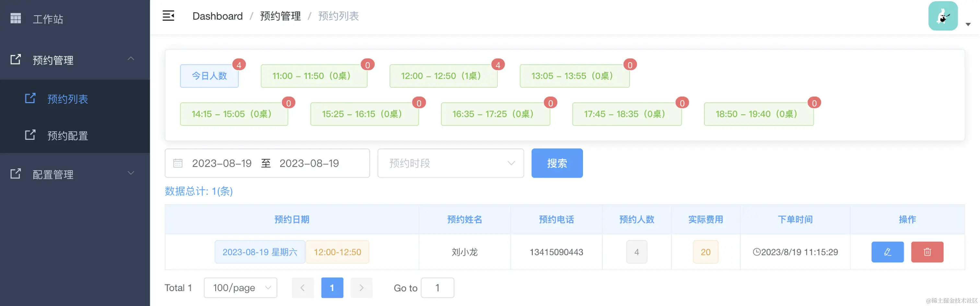Viewport: 980px width, 306px height.
Task: Select 预约列表 in the sidebar
Action: coord(68,99)
